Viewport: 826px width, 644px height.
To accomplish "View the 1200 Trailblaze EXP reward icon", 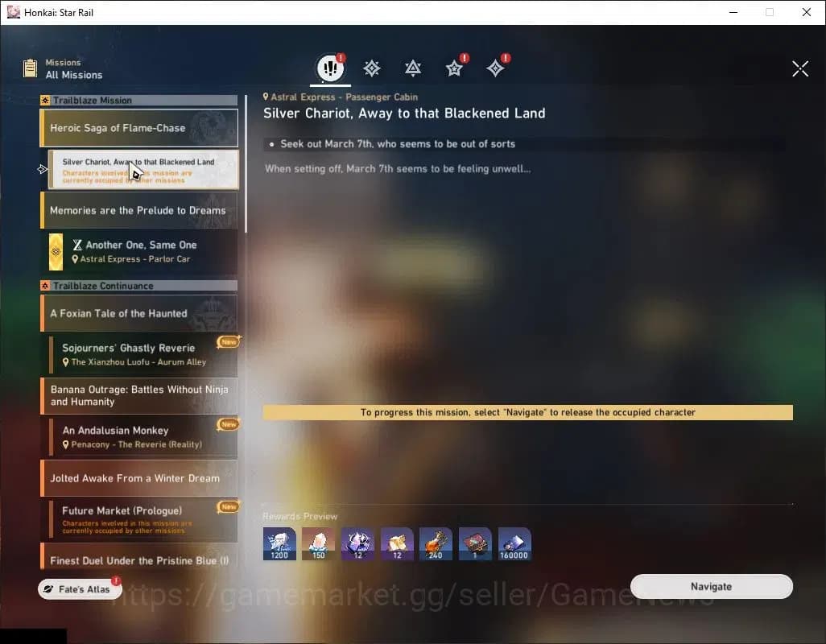I will (x=279, y=543).
